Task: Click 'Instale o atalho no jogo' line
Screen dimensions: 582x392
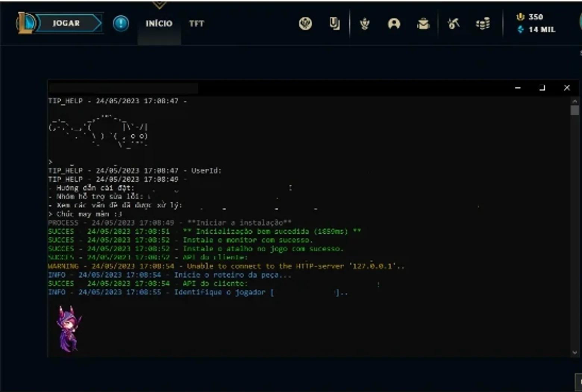Action: (196, 249)
